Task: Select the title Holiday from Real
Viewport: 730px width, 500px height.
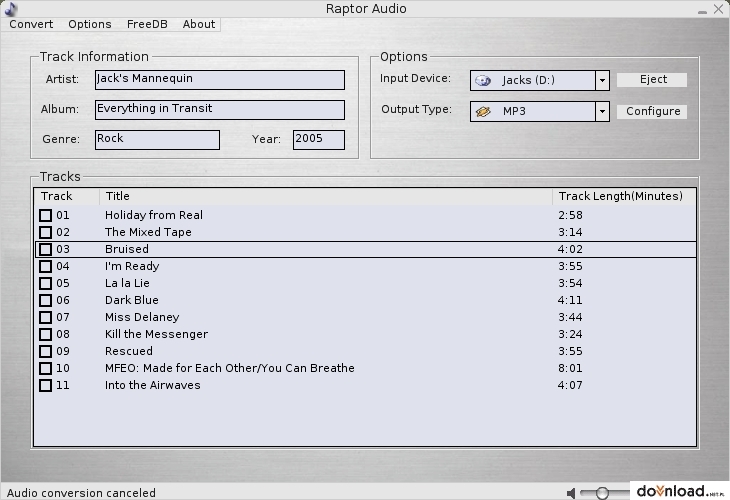Action: pos(154,215)
